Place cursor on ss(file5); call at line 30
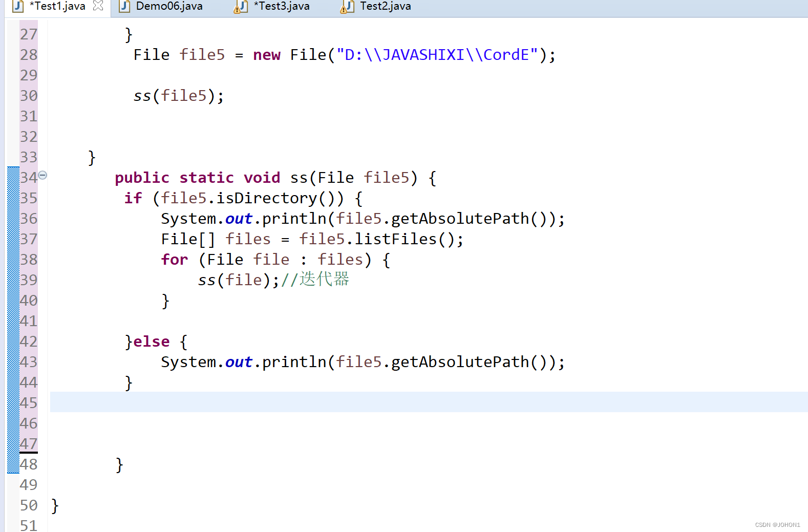 coord(179,96)
